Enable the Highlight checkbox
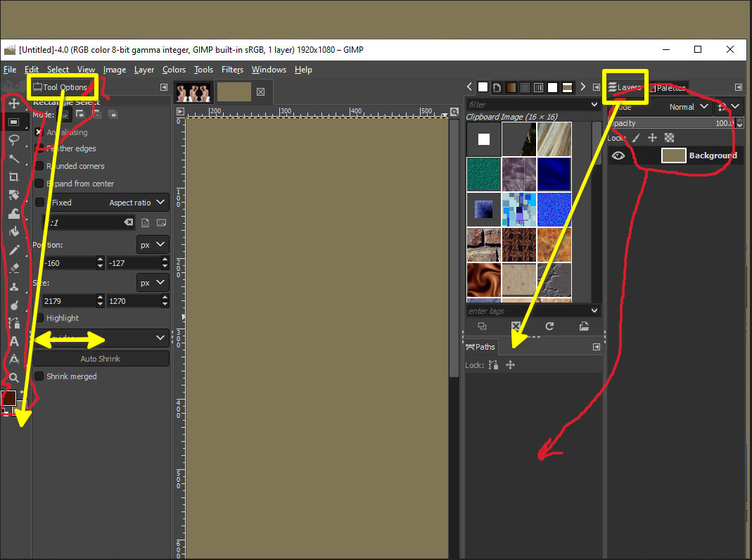This screenshot has height=560, width=752. [x=39, y=318]
